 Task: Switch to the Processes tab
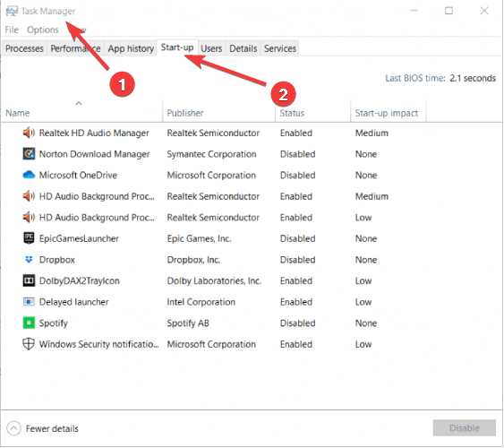tap(24, 48)
